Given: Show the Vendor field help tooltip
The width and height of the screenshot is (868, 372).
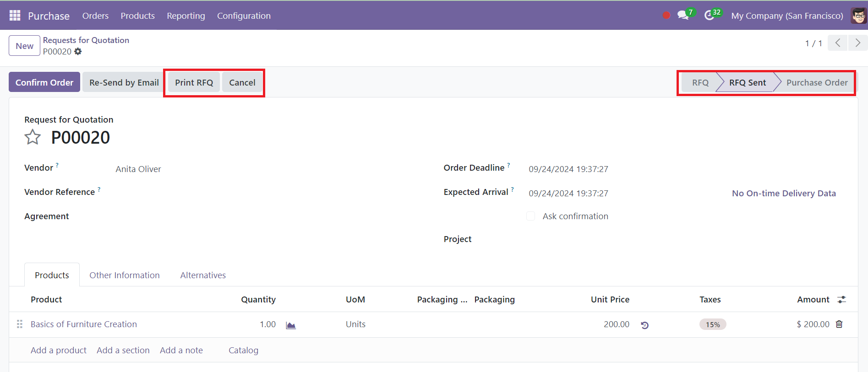Looking at the screenshot, I should [x=57, y=165].
